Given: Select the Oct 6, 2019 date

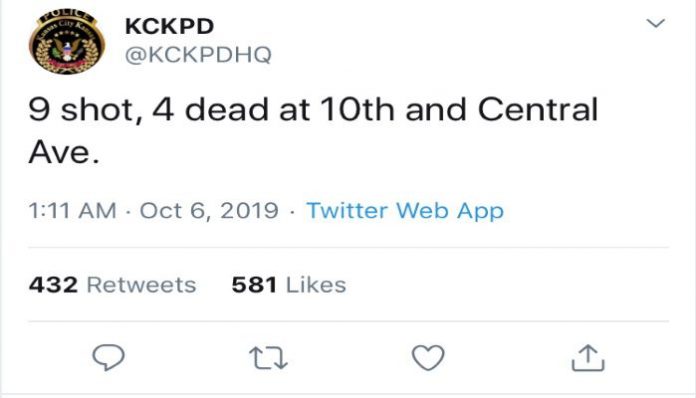Looking at the screenshot, I should [x=209, y=210].
